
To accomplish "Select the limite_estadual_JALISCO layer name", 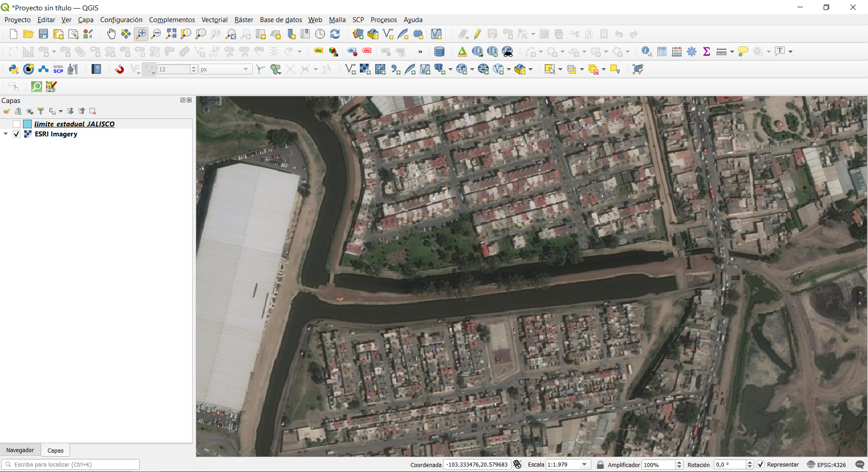I will [75, 124].
